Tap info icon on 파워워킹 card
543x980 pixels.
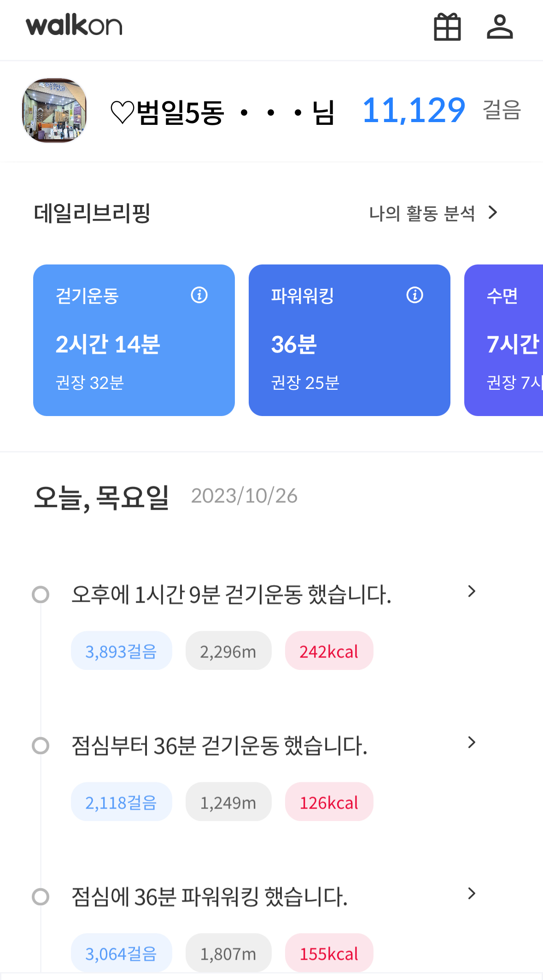(x=415, y=295)
